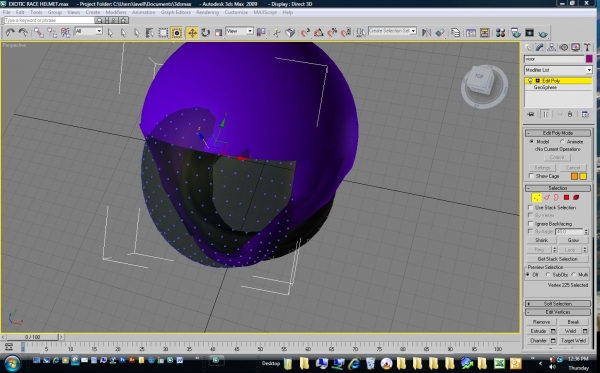Toggle the Angle Snap icon
Screen dimensions: 600x373
318,33
